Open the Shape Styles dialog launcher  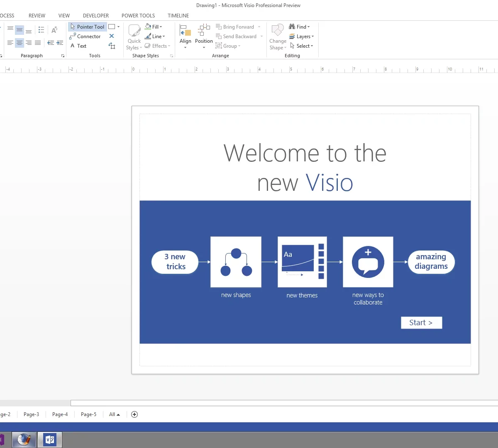click(171, 56)
